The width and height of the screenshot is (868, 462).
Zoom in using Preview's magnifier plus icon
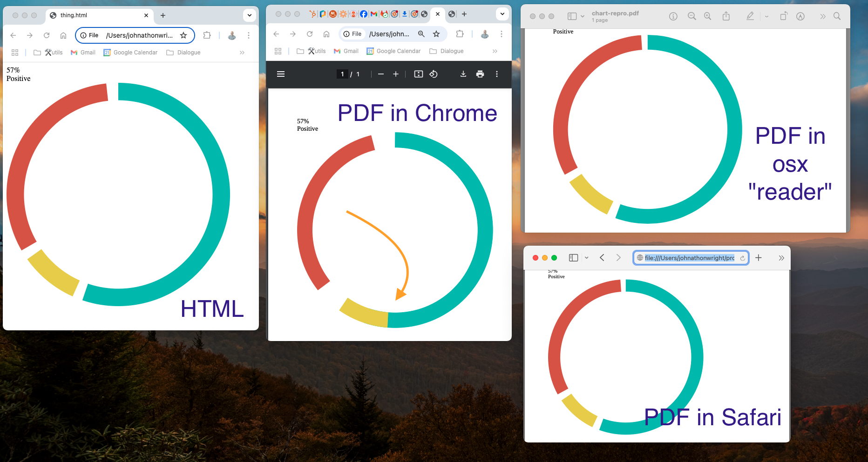[x=707, y=16]
